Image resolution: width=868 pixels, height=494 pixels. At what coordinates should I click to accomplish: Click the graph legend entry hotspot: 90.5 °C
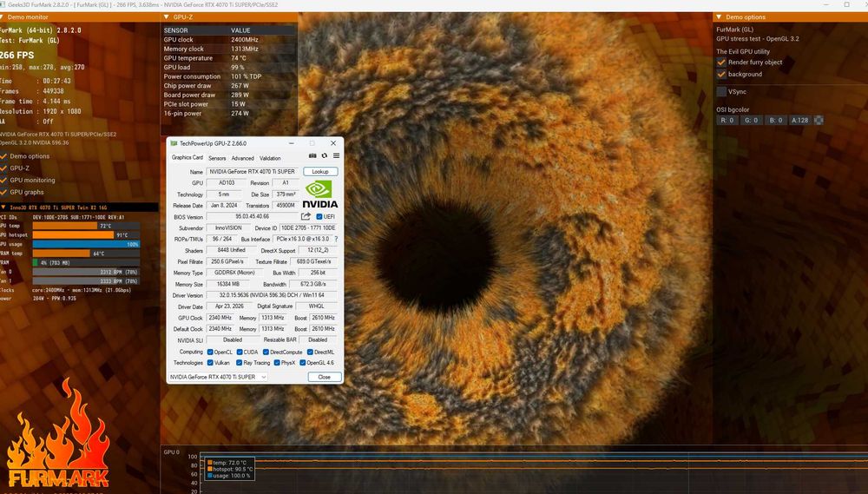point(230,469)
